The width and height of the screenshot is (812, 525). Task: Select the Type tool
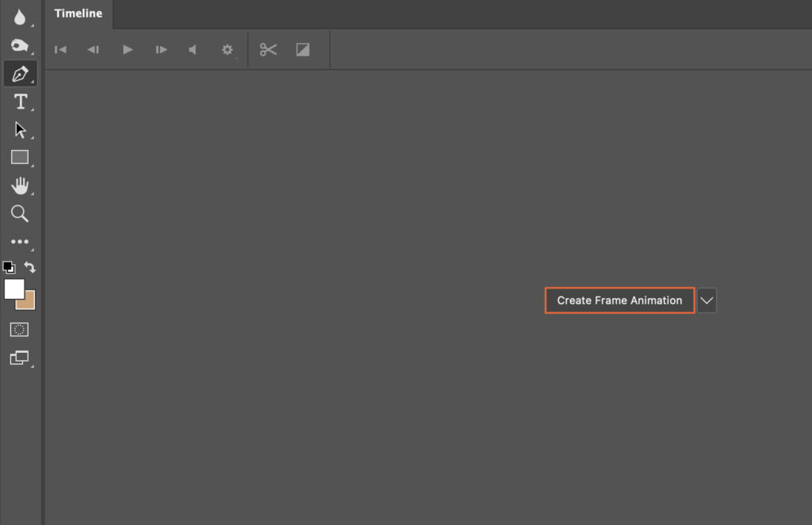point(19,101)
